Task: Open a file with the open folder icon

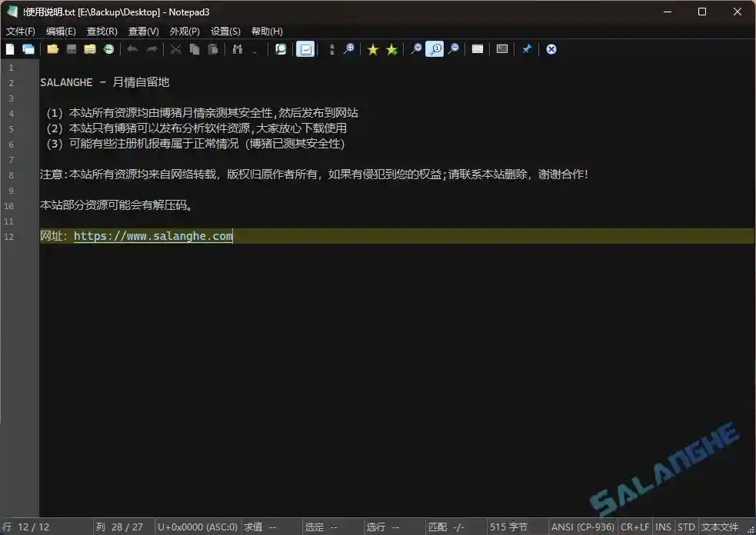Action: [52, 49]
